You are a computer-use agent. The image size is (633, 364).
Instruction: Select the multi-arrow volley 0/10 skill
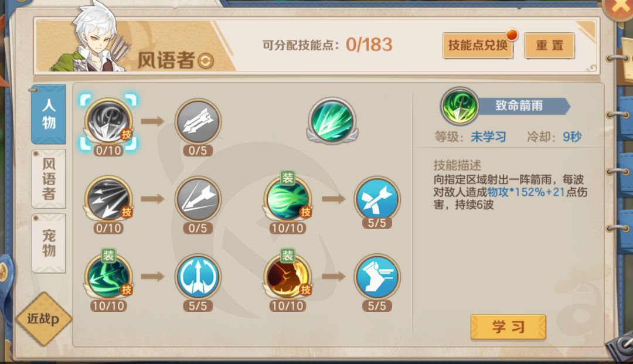pyautogui.click(x=108, y=199)
